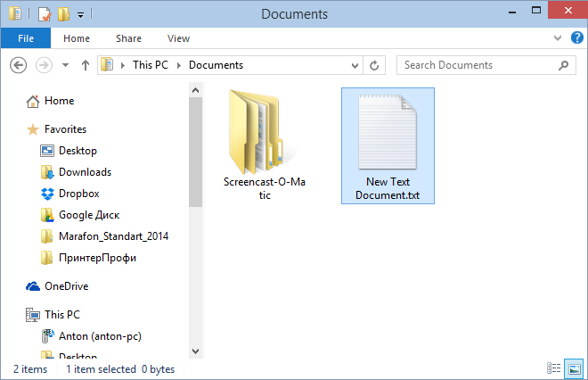Open Desktop under Favorites
The height and width of the screenshot is (380, 588).
coord(78,151)
